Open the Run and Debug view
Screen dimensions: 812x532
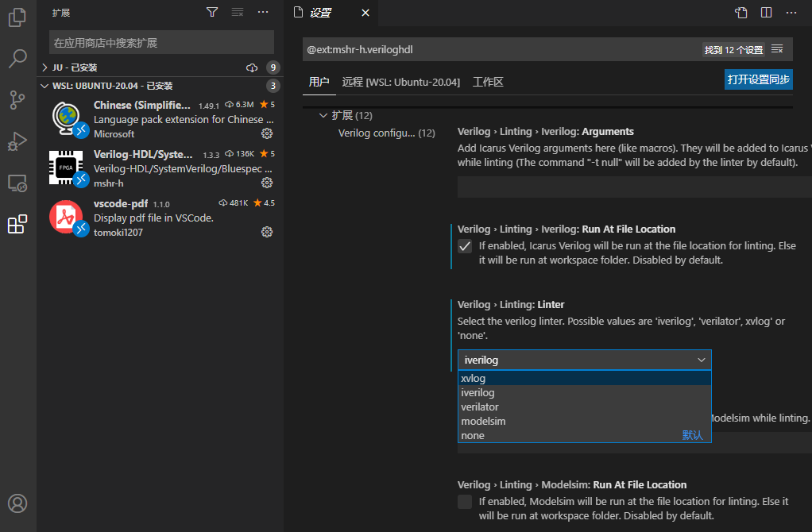[x=17, y=141]
